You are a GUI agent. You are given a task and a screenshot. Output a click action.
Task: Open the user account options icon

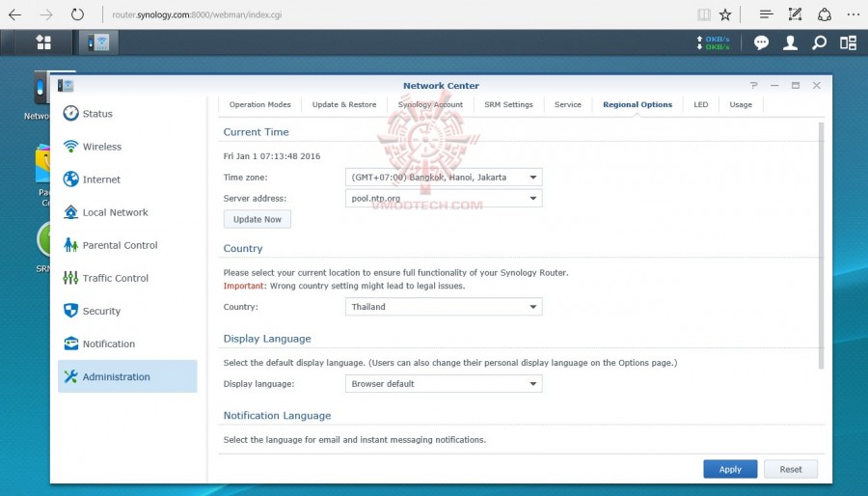[790, 42]
